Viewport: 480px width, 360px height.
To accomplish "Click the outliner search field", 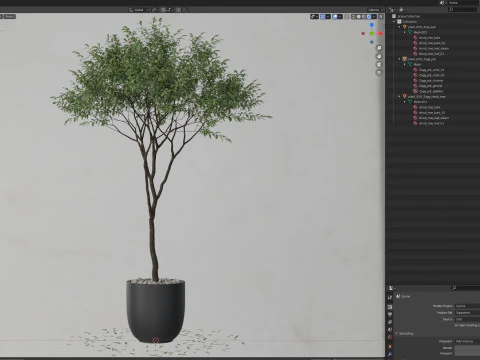I will (x=463, y=10).
